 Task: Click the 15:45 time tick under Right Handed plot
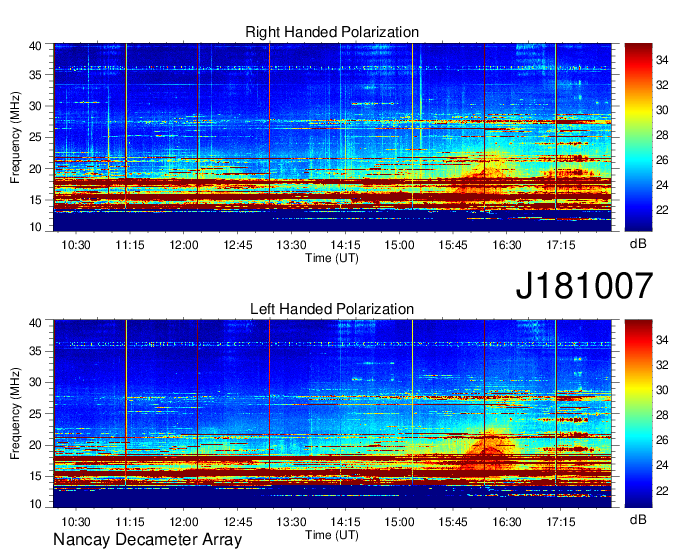tap(453, 245)
